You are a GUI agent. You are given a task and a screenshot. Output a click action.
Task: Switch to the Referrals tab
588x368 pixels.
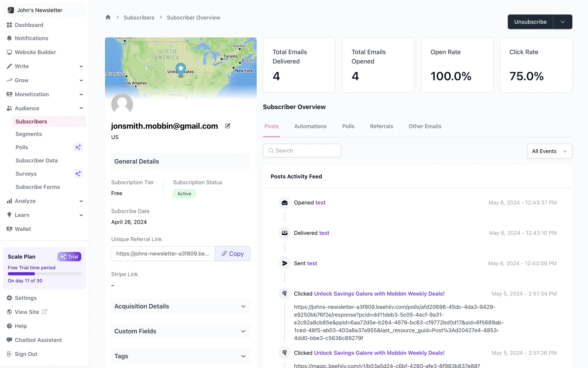[x=381, y=126]
